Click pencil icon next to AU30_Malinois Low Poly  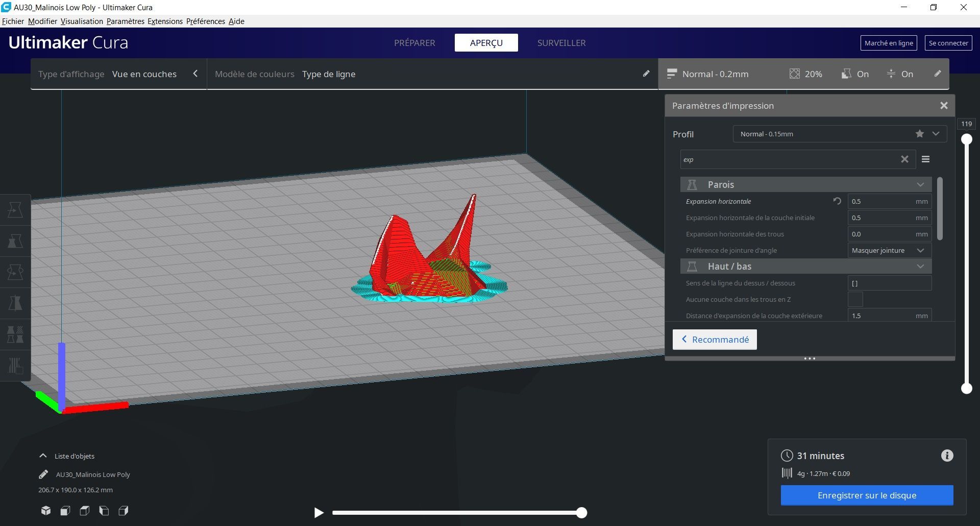(43, 474)
